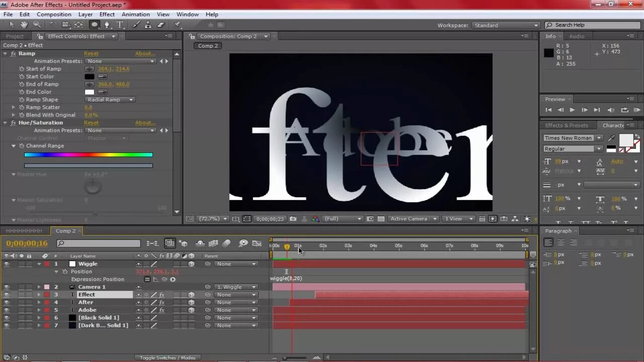Toggle Position stopwatch on Wiggle layer

click(x=65, y=271)
